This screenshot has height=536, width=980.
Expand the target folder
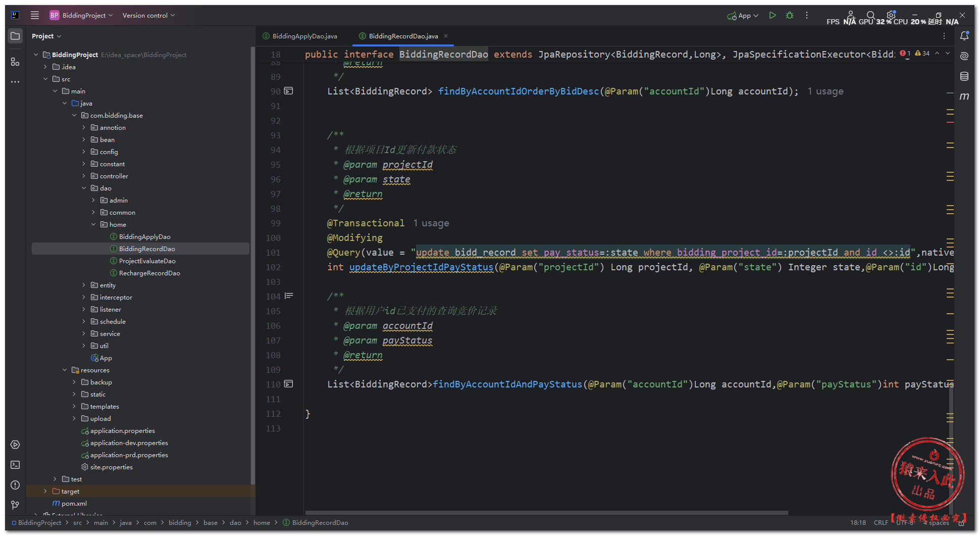coord(45,492)
